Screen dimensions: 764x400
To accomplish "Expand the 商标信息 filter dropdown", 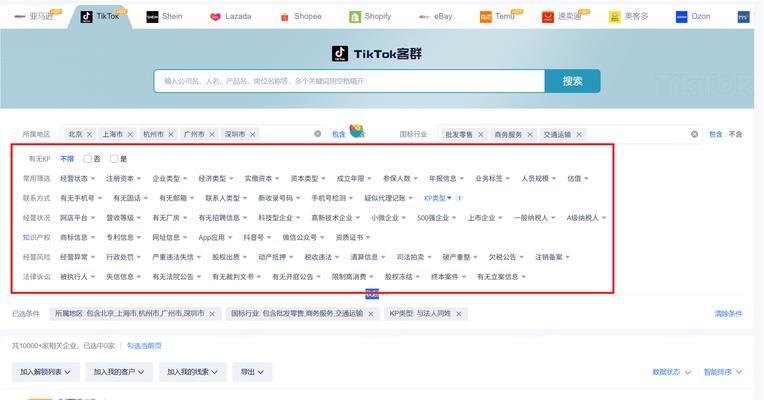I will tap(77, 238).
